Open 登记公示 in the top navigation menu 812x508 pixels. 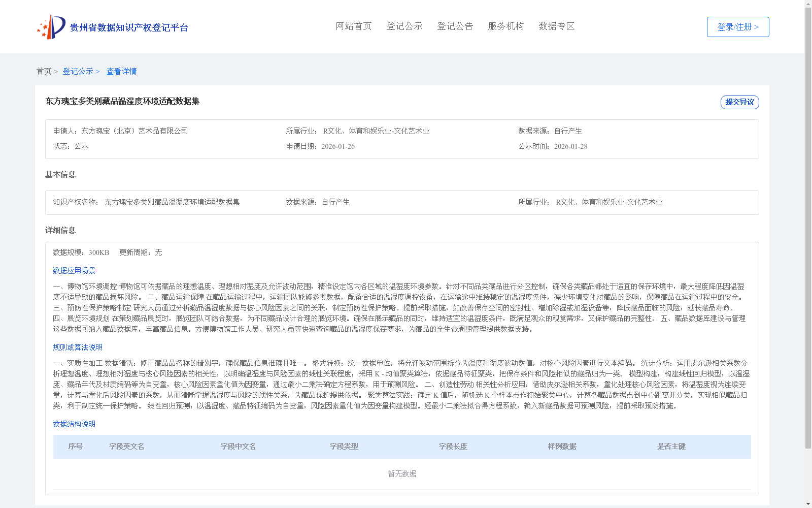[x=404, y=26]
